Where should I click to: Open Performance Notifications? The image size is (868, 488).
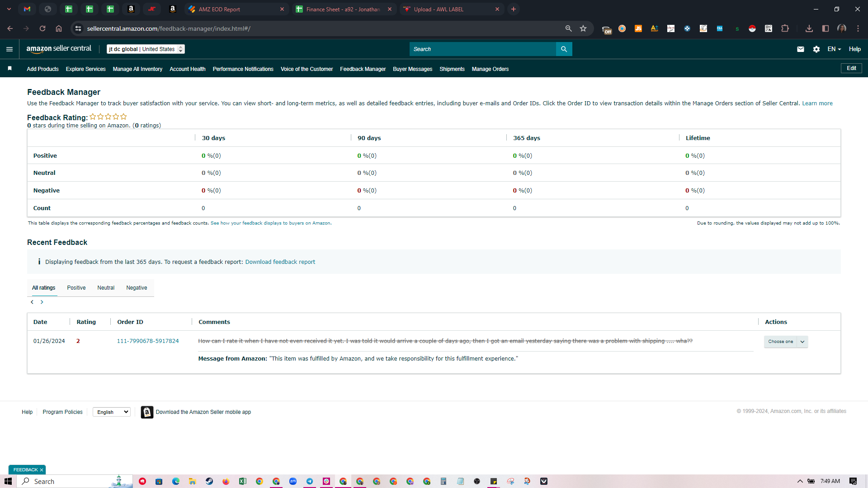point(243,69)
